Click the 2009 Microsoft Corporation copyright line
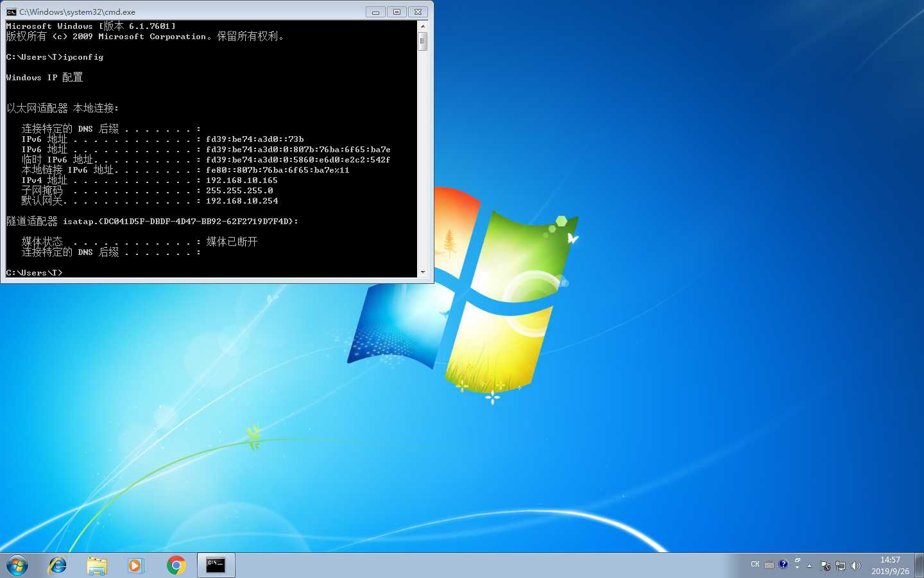This screenshot has width=924, height=578. coord(144,37)
